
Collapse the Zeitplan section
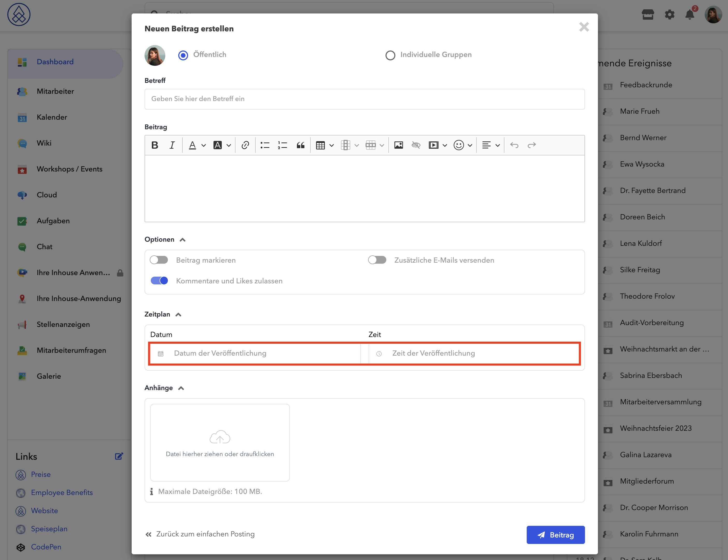[x=178, y=314]
